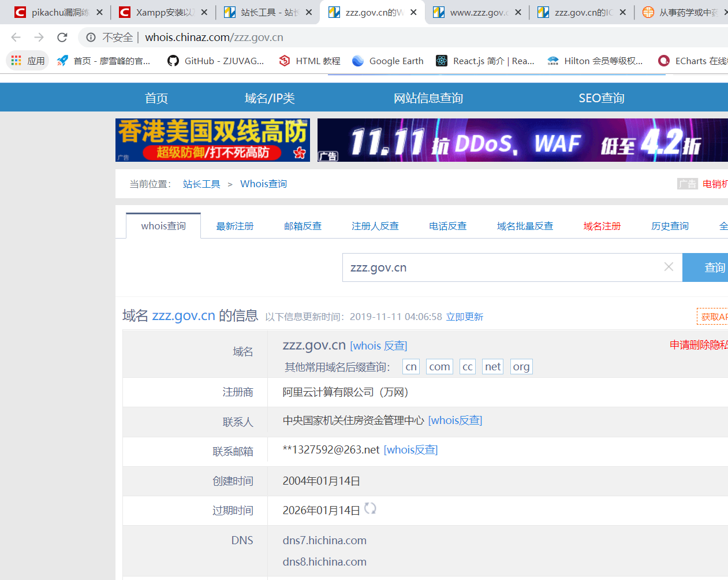
Task: Open 首页 in blue navigation bar
Action: pyautogui.click(x=156, y=98)
